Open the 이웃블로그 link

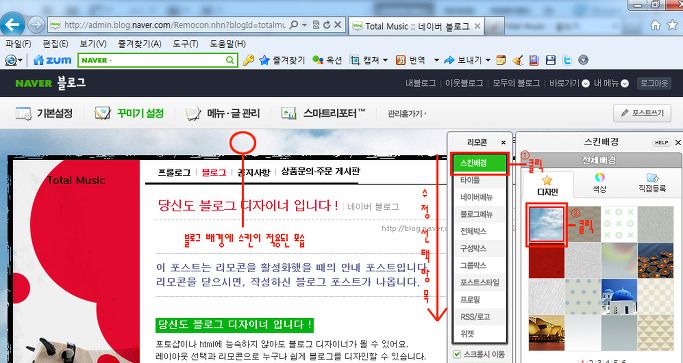[x=464, y=83]
